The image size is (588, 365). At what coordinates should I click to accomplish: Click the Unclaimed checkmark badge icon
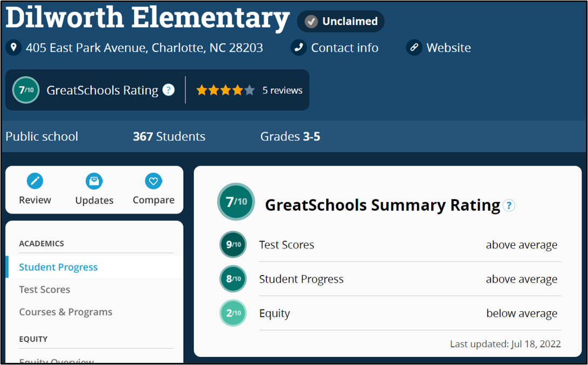311,22
